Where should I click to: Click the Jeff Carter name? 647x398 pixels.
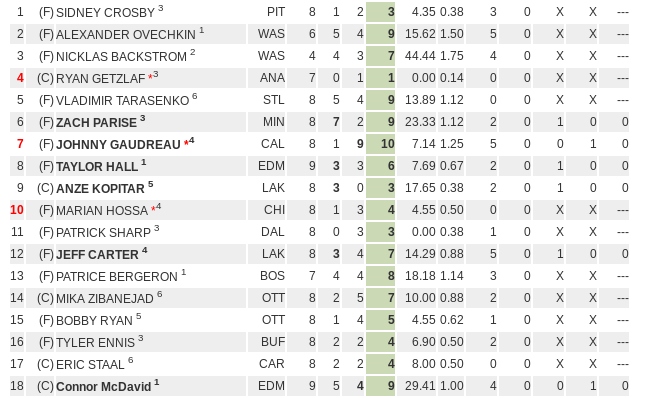tap(97, 255)
